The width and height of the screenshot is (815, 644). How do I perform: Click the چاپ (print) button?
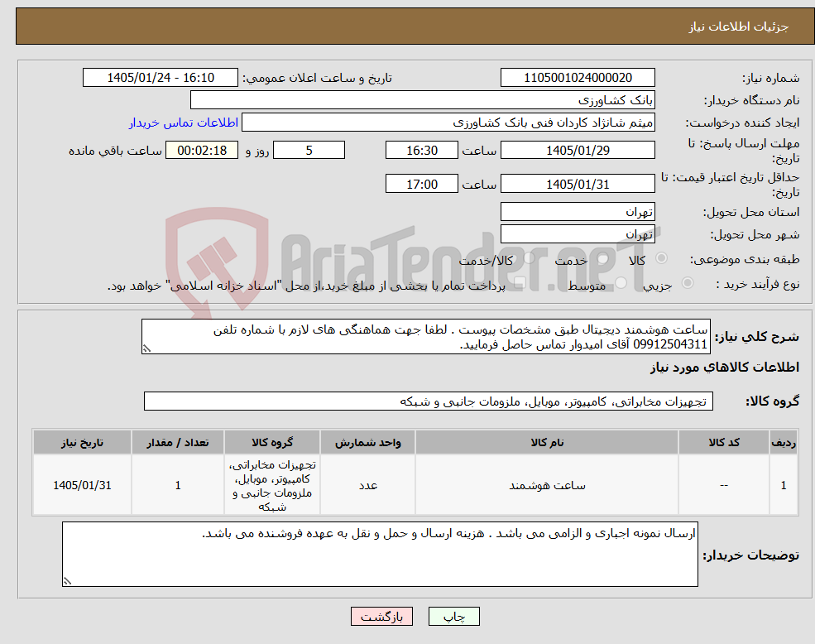pos(453,617)
